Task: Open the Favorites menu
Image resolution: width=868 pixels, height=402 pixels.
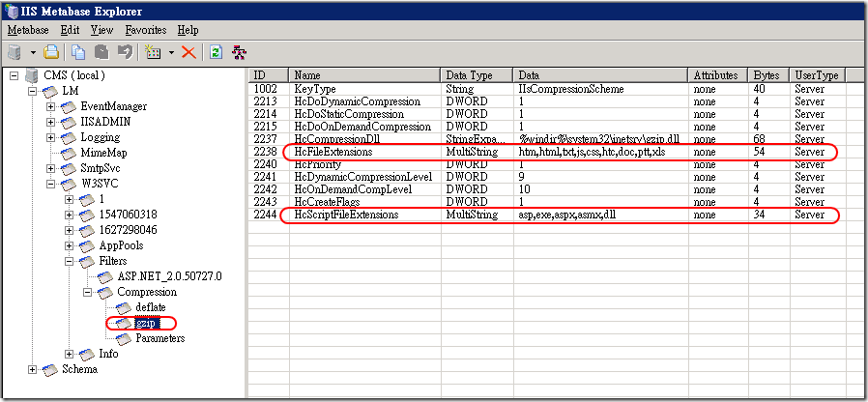Action: (145, 30)
